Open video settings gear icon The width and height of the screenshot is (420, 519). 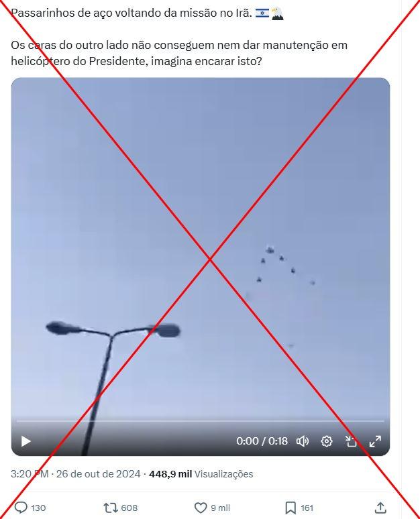coord(327,441)
